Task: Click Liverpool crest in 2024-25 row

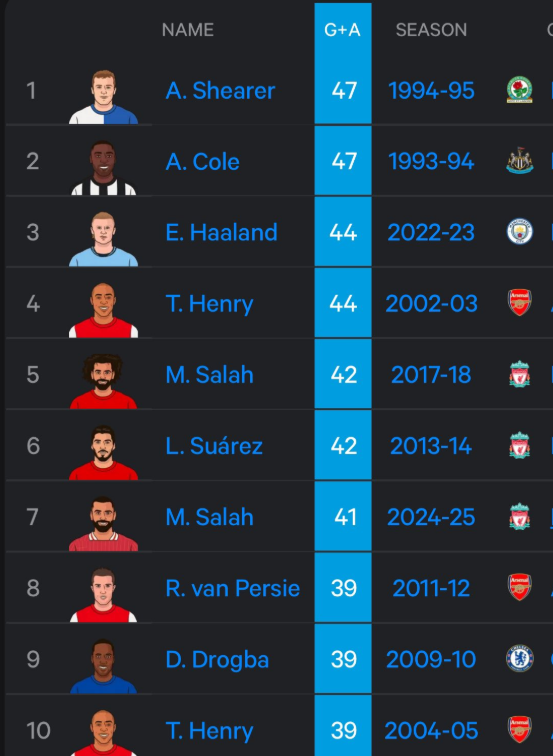Action: pos(519,516)
